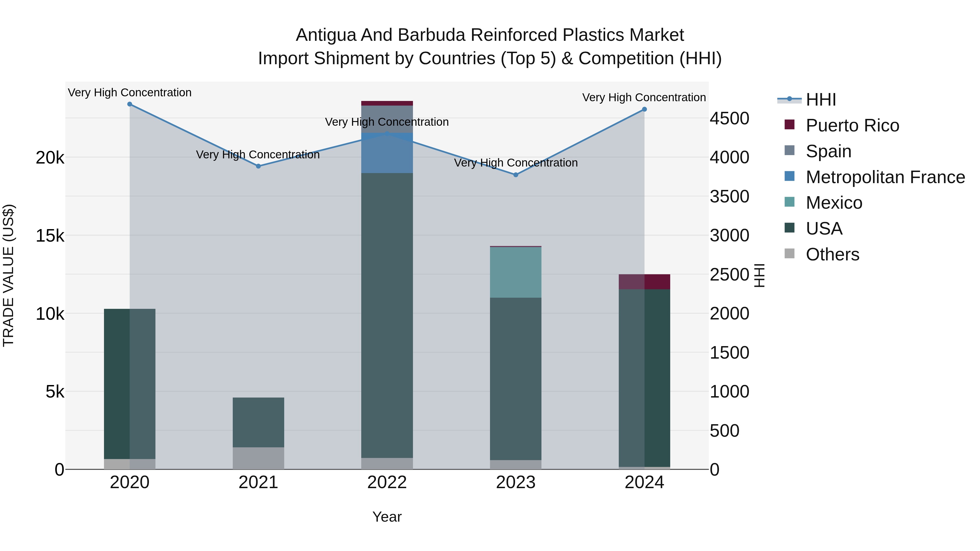Click the TRADE VALUE (US$) axis title
Image resolution: width=980 pixels, height=551 pixels.
[8, 275]
